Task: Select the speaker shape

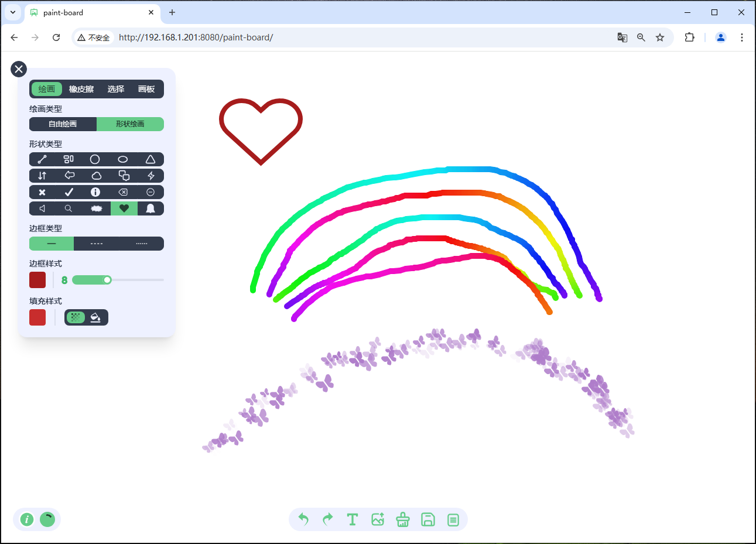Action: coord(42,208)
